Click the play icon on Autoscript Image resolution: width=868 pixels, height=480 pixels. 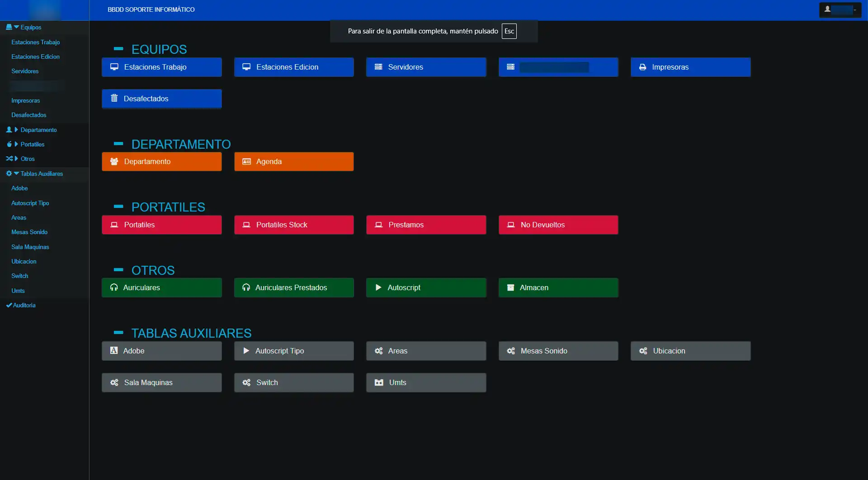pyautogui.click(x=378, y=287)
